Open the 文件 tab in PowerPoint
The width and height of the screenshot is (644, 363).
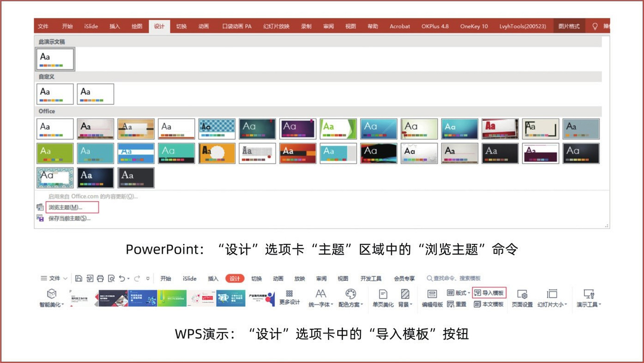point(43,26)
